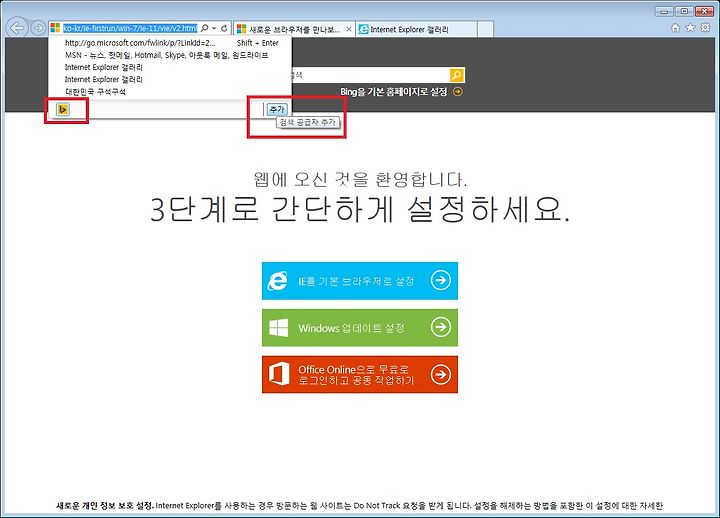Click the 추가 button to add provider

277,109
